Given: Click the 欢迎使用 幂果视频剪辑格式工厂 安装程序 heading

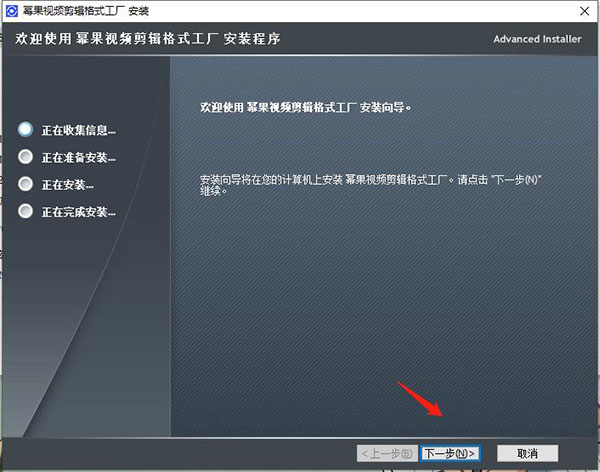Looking at the screenshot, I should (x=148, y=39).
